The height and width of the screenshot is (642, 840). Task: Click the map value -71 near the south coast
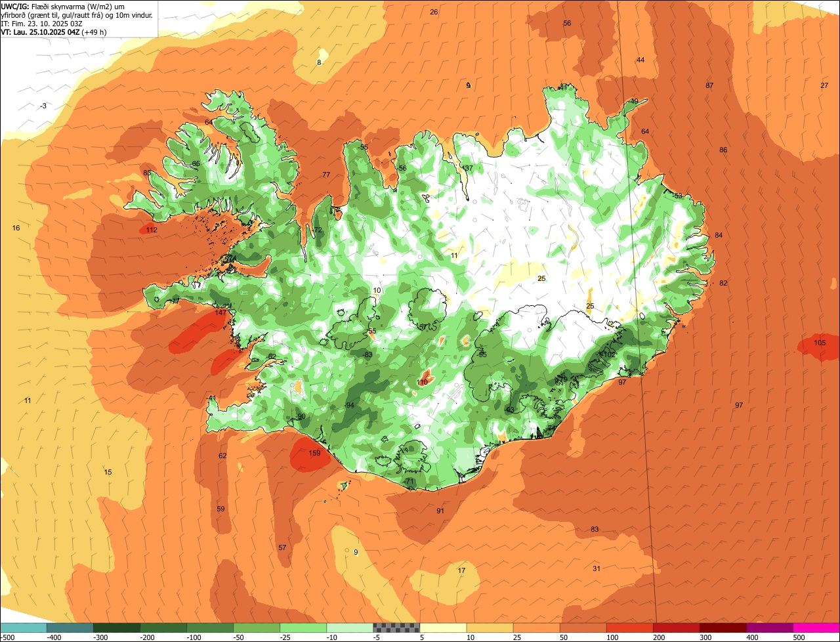[409, 481]
